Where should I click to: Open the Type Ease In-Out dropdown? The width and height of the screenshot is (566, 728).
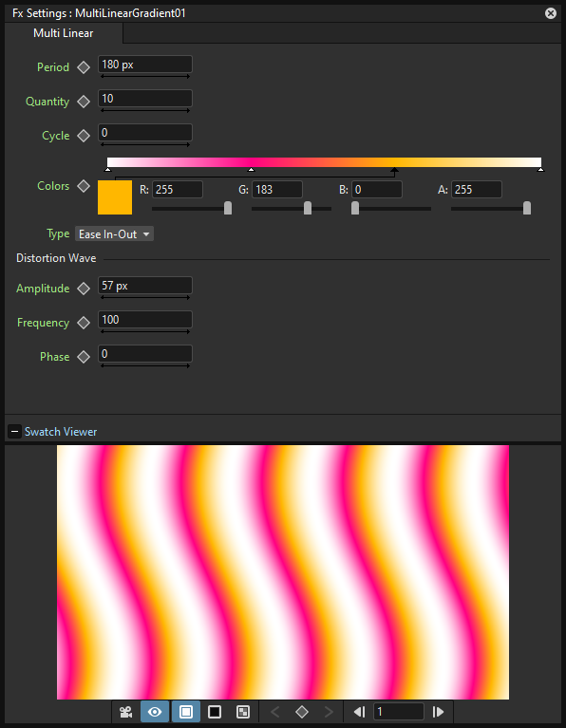pyautogui.click(x=114, y=234)
